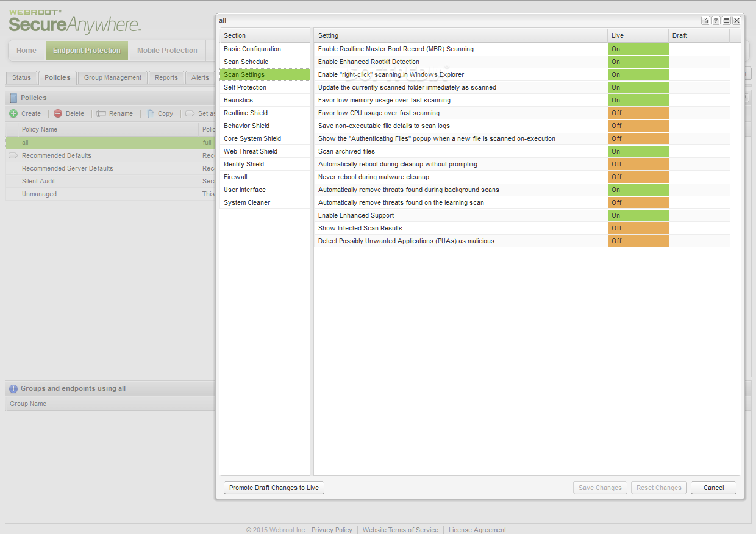Toggle Live value for Enable Enhanced Support

[x=638, y=215]
